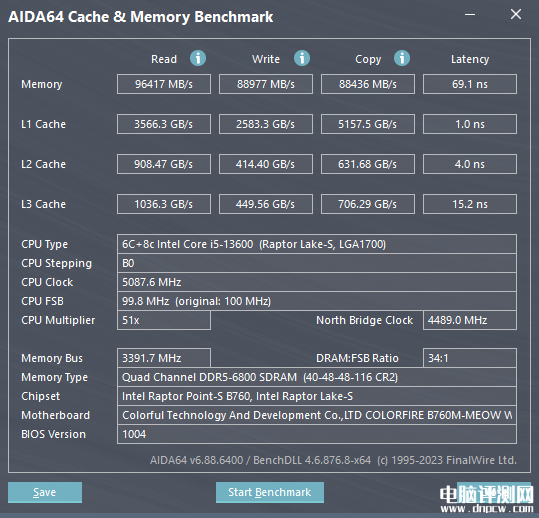Click North Bridge Clock value 4489.0 MHz

coord(470,320)
